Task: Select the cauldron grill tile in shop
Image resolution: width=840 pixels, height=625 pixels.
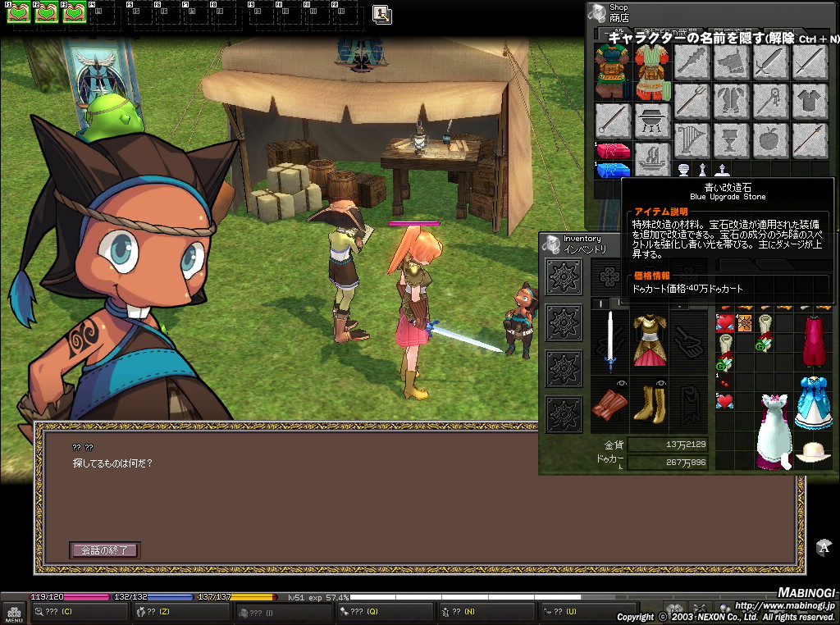Action: [x=652, y=121]
